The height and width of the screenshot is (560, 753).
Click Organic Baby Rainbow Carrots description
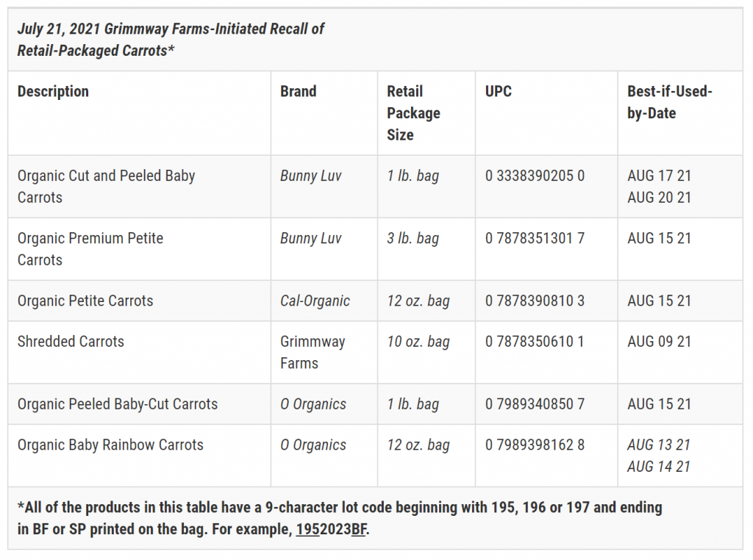110,445
